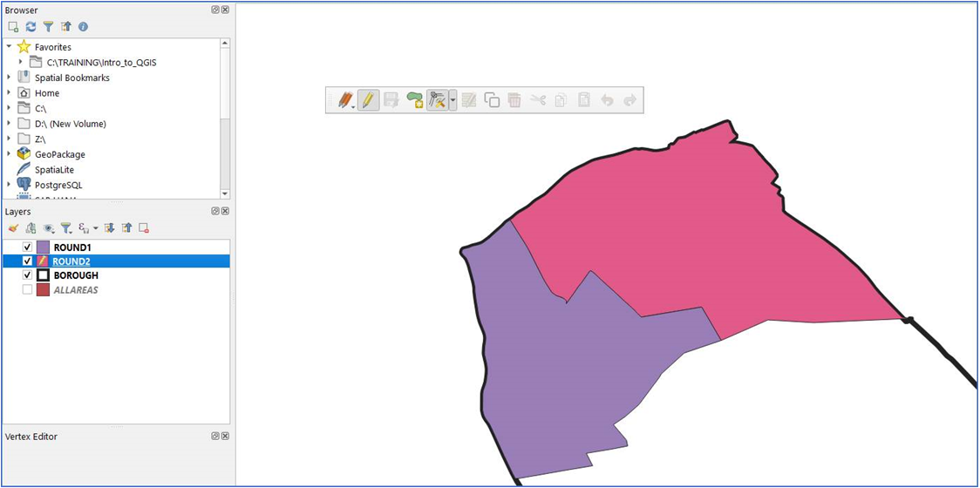Expand the Home node arrow
The height and width of the screenshot is (488, 980).
pos(9,92)
